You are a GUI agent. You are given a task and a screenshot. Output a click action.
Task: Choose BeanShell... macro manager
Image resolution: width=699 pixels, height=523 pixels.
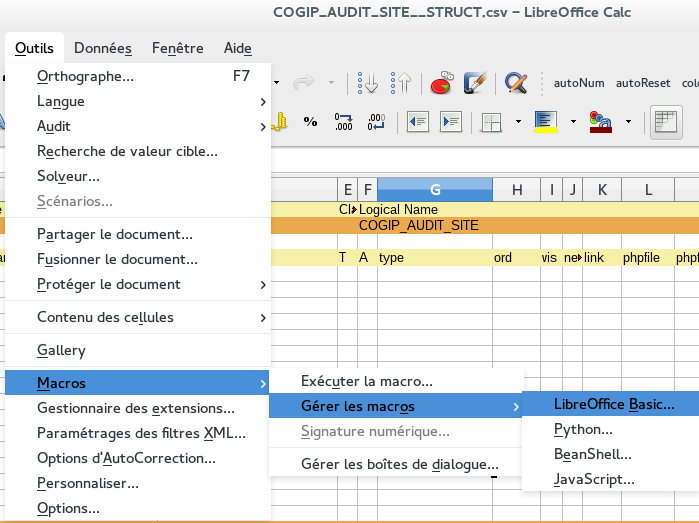click(611, 454)
